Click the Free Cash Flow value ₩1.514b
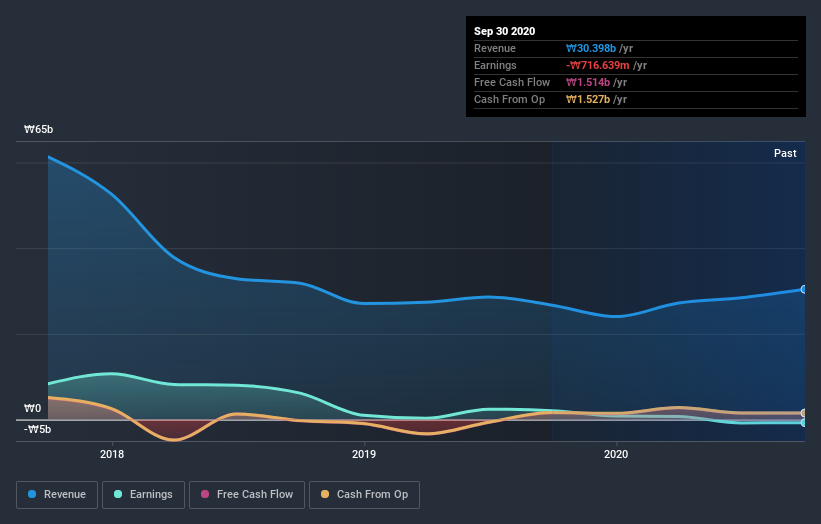The image size is (821, 524). (587, 82)
